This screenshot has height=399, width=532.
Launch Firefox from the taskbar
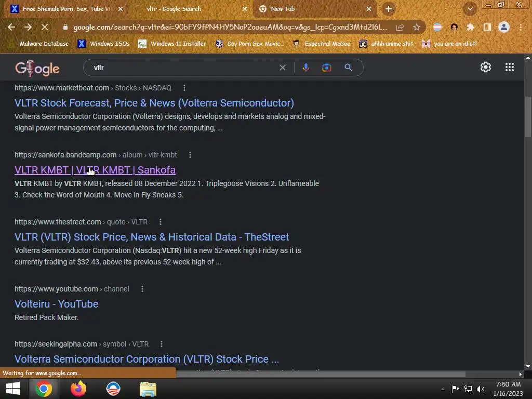[78, 389]
